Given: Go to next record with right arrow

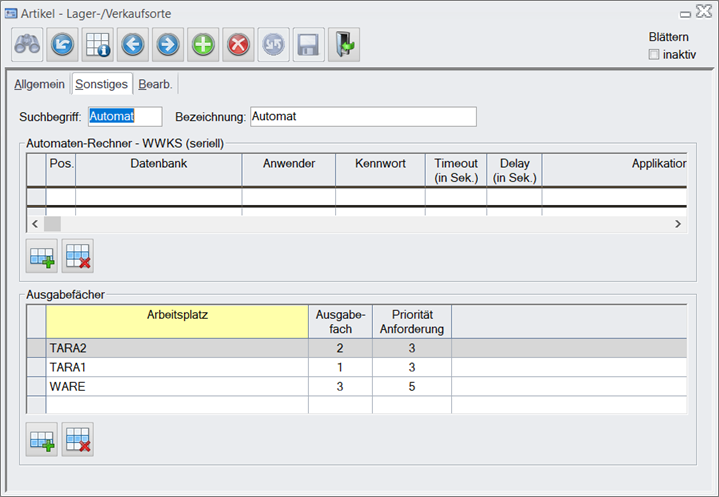Looking at the screenshot, I should pos(167,45).
